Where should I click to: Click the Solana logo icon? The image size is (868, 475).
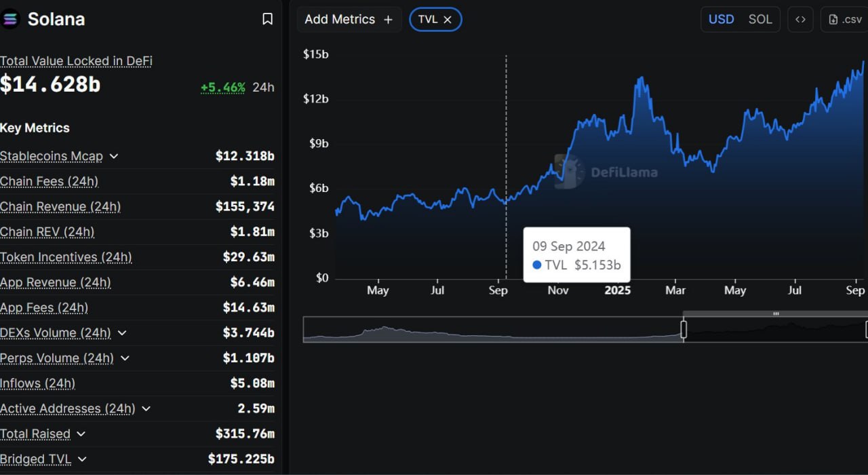(10, 19)
